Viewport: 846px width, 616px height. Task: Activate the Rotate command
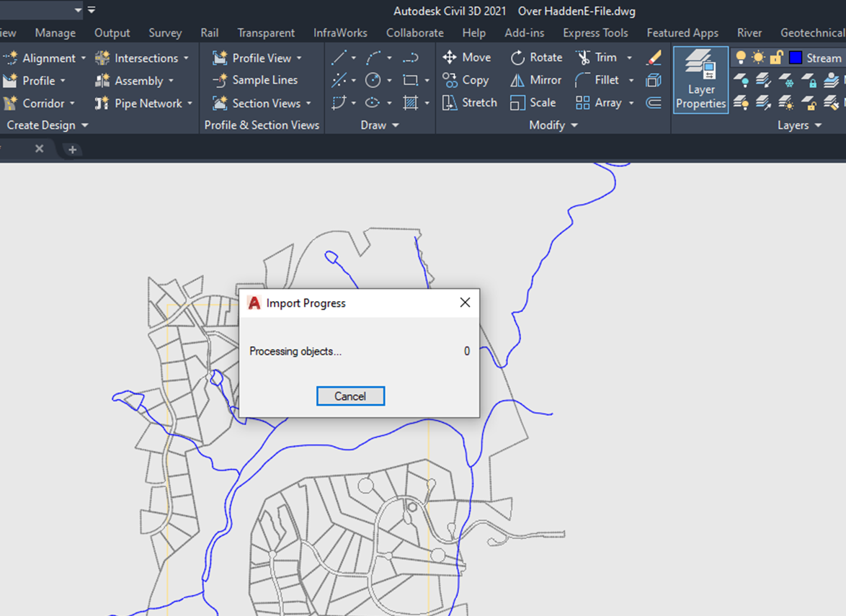click(x=537, y=57)
